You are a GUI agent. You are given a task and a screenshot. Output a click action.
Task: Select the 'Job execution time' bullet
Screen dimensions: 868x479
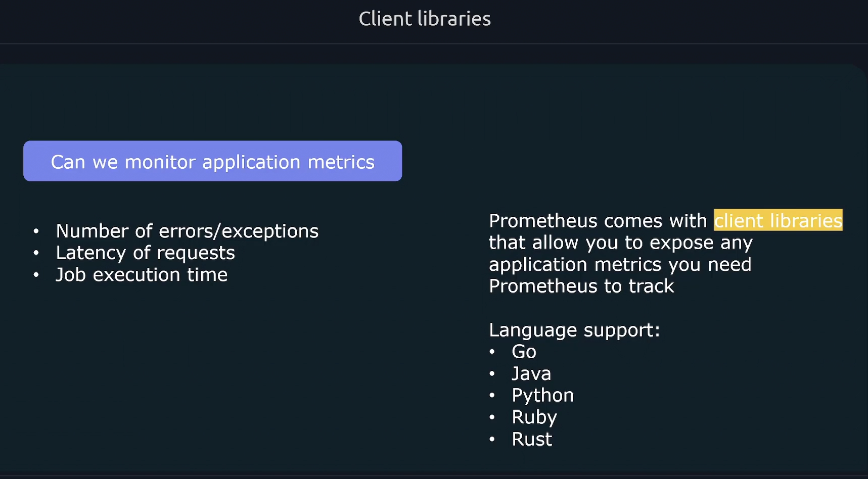[x=142, y=274]
